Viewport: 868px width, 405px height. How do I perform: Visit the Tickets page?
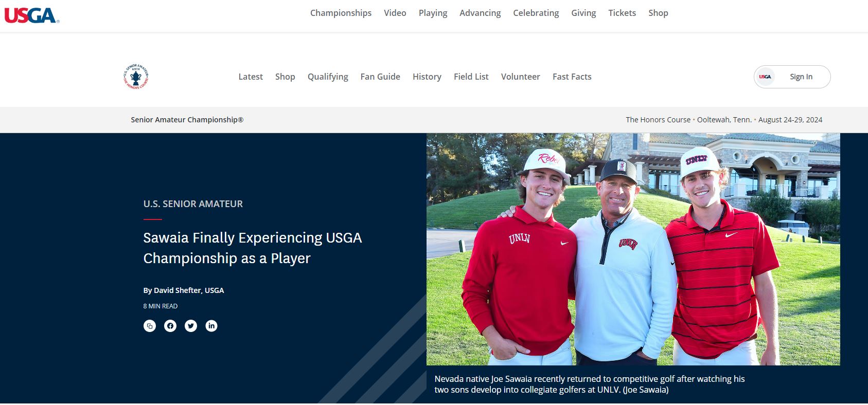click(x=622, y=13)
